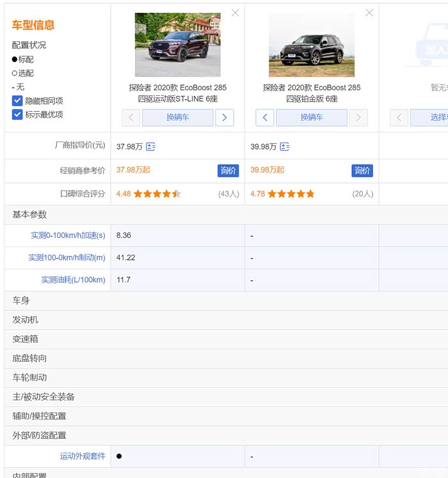Screen dimensions: 448x478
Task: Remove the ST-LINE car from comparison
Action: pos(235,13)
